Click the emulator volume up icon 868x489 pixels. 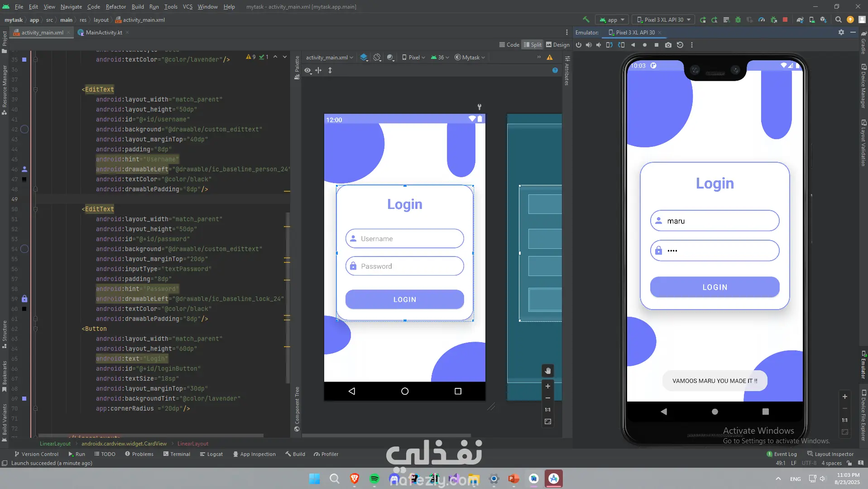(589, 45)
